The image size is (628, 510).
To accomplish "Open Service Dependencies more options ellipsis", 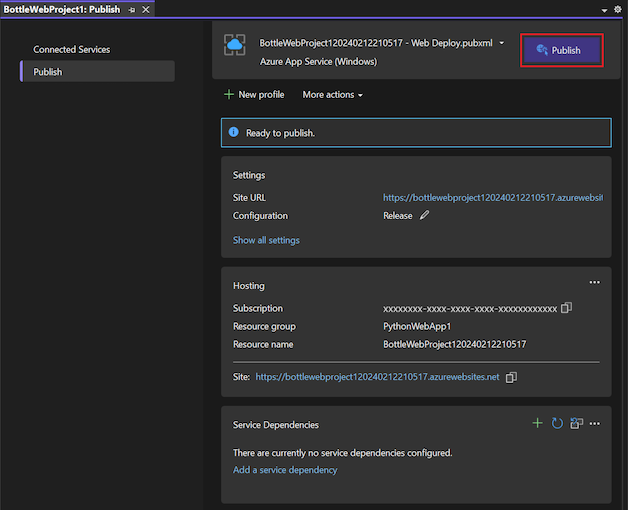I will (x=595, y=423).
